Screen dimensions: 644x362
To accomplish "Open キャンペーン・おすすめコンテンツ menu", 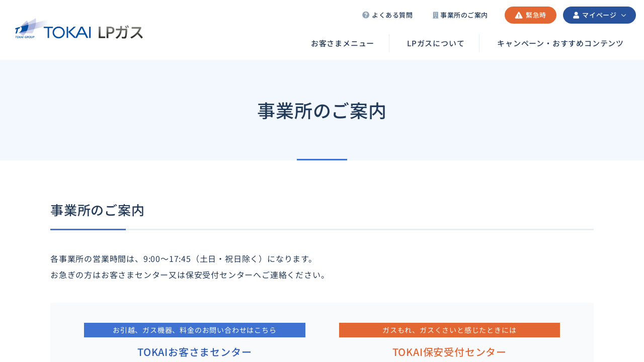I will point(560,43).
